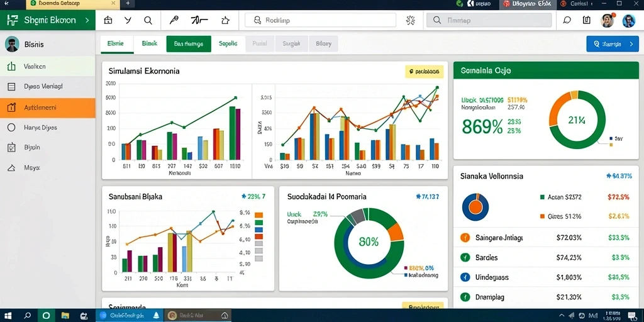Select the Sapelis tab
This screenshot has width=644, height=322.
tap(228, 43)
